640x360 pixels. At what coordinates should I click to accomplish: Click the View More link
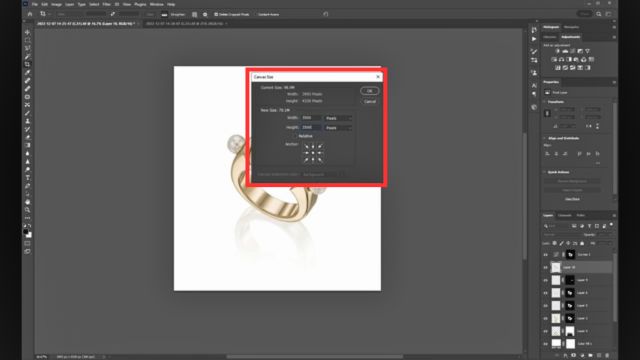click(x=572, y=199)
